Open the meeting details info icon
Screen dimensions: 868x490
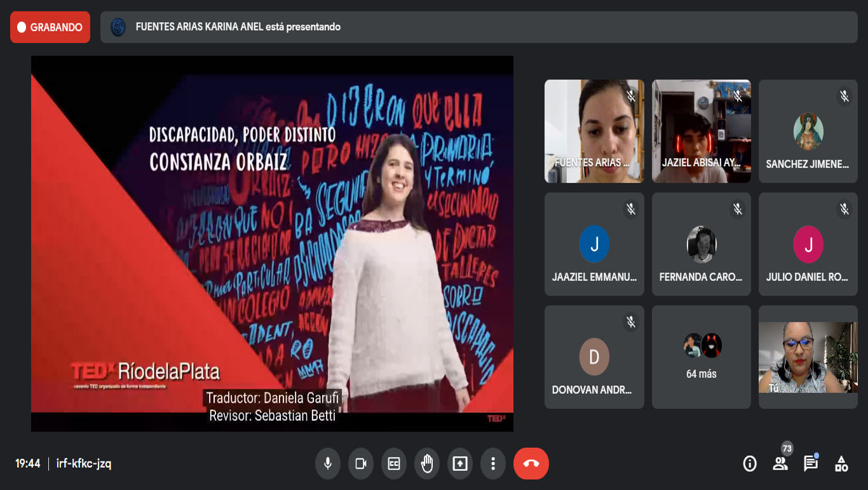click(750, 464)
